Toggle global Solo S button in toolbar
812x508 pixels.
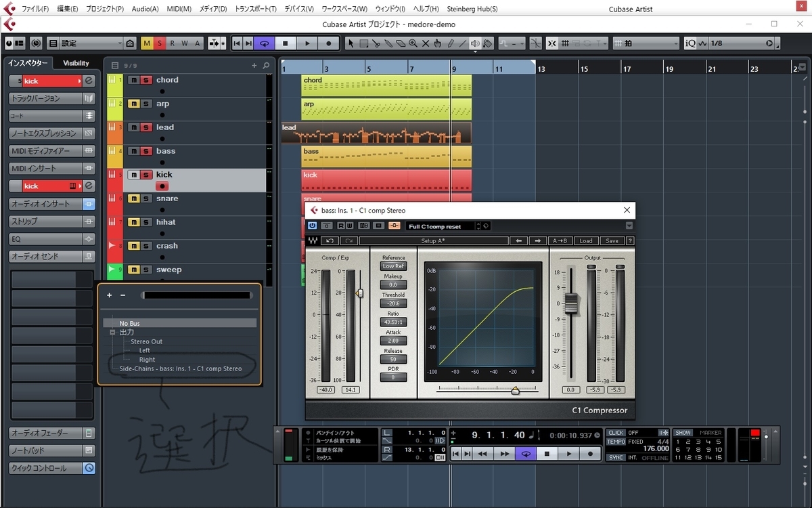(x=160, y=43)
